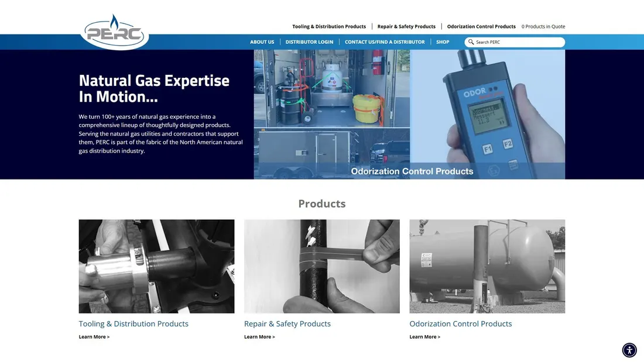644x362 pixels.
Task: Learn More under Tooling & Distribution Products
Action: [94, 336]
